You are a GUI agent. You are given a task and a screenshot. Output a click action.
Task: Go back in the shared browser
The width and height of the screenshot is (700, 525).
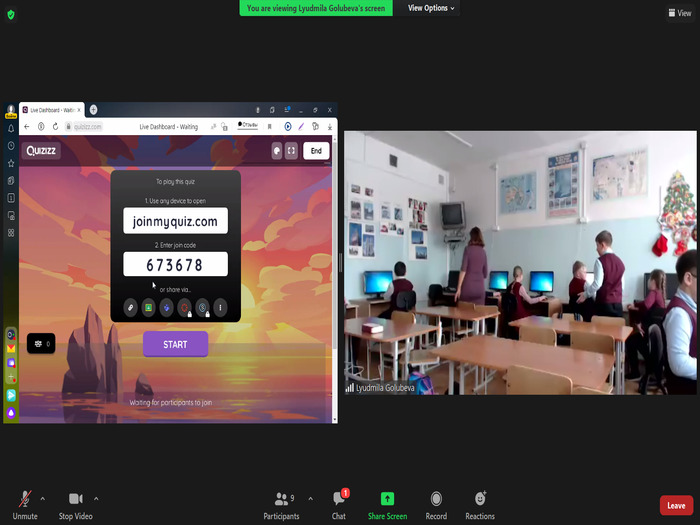click(x=27, y=127)
